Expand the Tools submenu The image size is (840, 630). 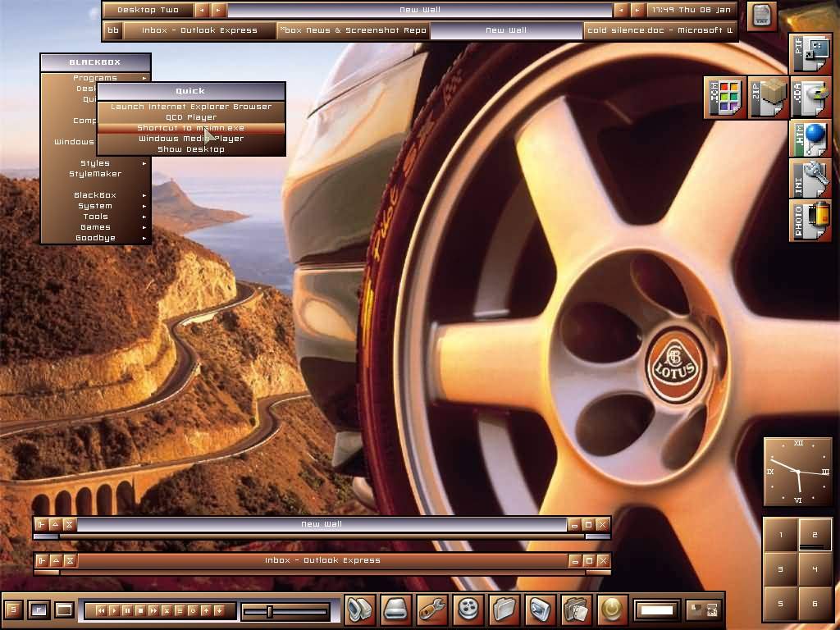tap(95, 217)
